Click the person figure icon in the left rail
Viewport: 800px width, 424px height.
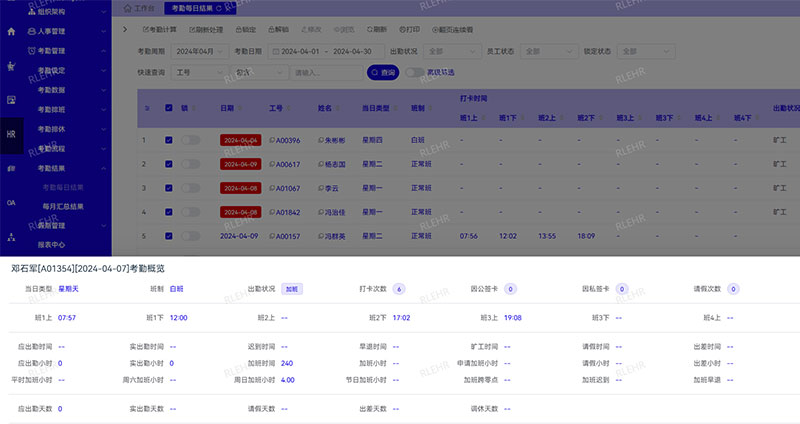point(11,66)
